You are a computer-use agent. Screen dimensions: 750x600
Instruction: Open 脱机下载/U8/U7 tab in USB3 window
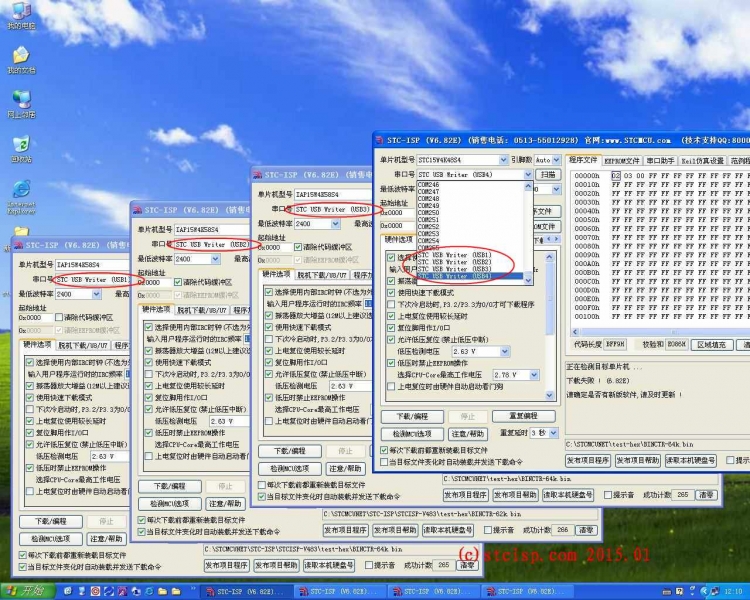click(321, 275)
